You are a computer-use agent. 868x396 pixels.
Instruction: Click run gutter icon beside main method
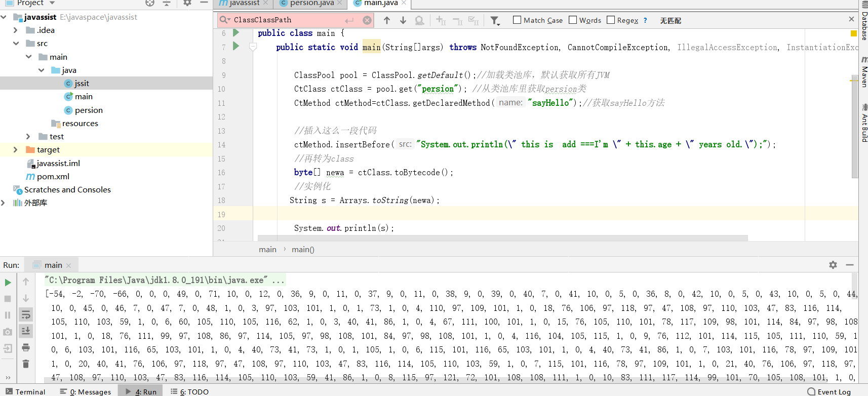(x=236, y=46)
